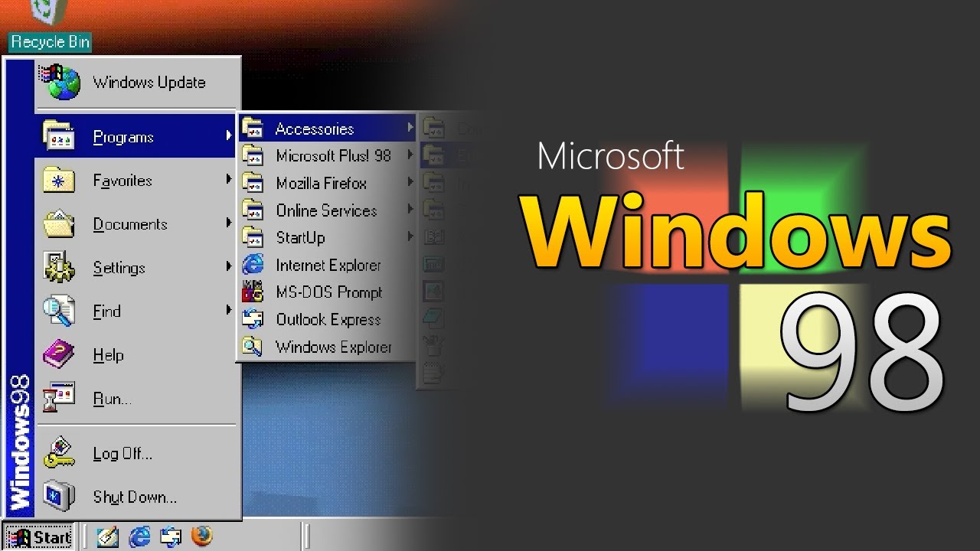Click the Run window icon
Image resolution: width=980 pixels, height=551 pixels.
click(59, 398)
